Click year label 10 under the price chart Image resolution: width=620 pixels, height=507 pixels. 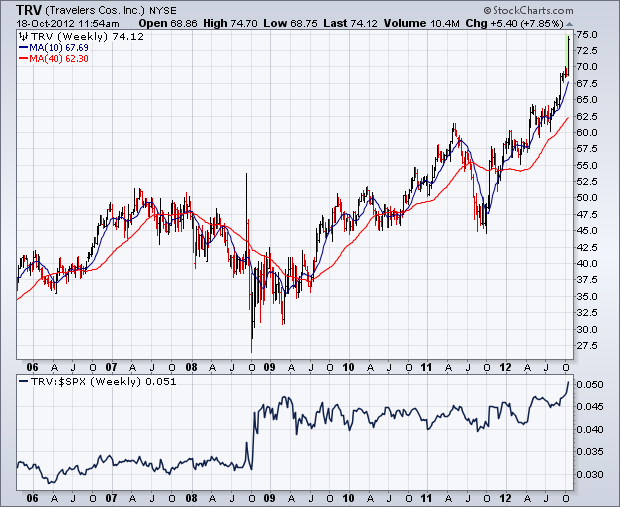click(x=348, y=367)
